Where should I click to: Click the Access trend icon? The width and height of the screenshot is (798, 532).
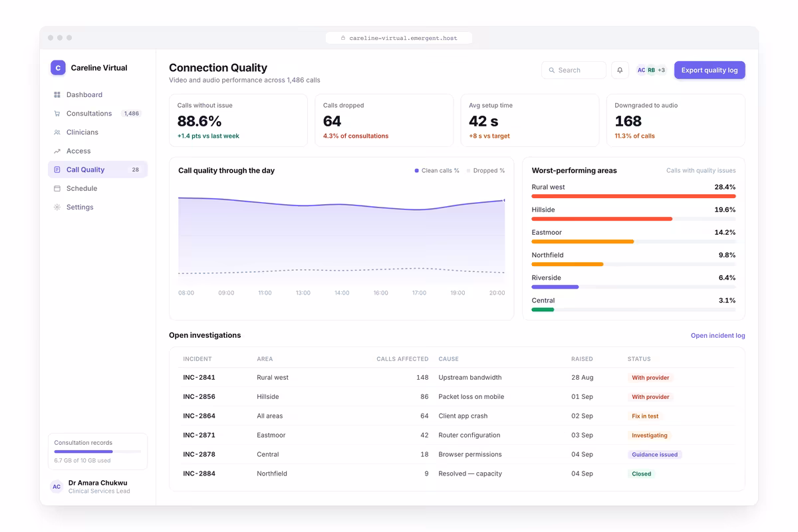(57, 151)
